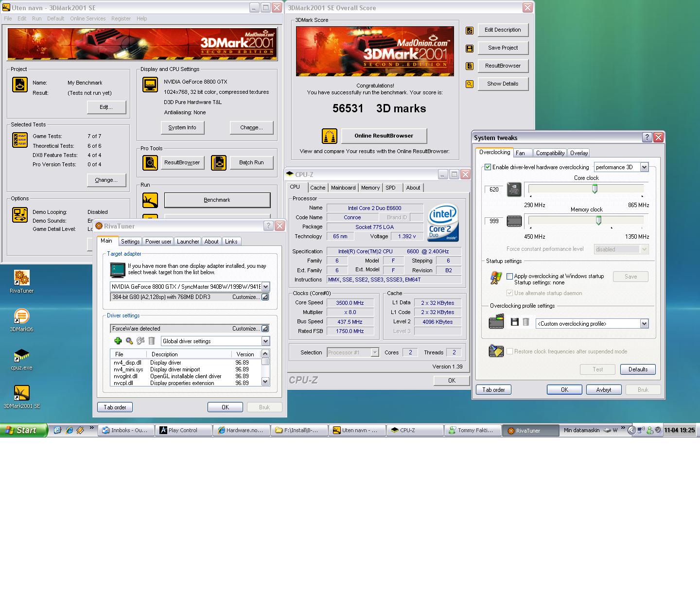Click the Memory clock slider thumb
The width and height of the screenshot is (700, 595).
point(599,221)
